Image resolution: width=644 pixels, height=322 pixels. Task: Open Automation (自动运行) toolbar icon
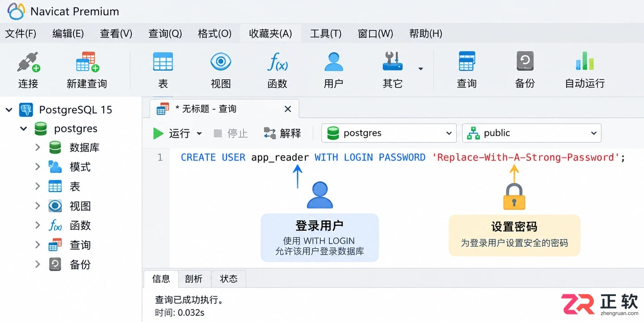(x=585, y=62)
